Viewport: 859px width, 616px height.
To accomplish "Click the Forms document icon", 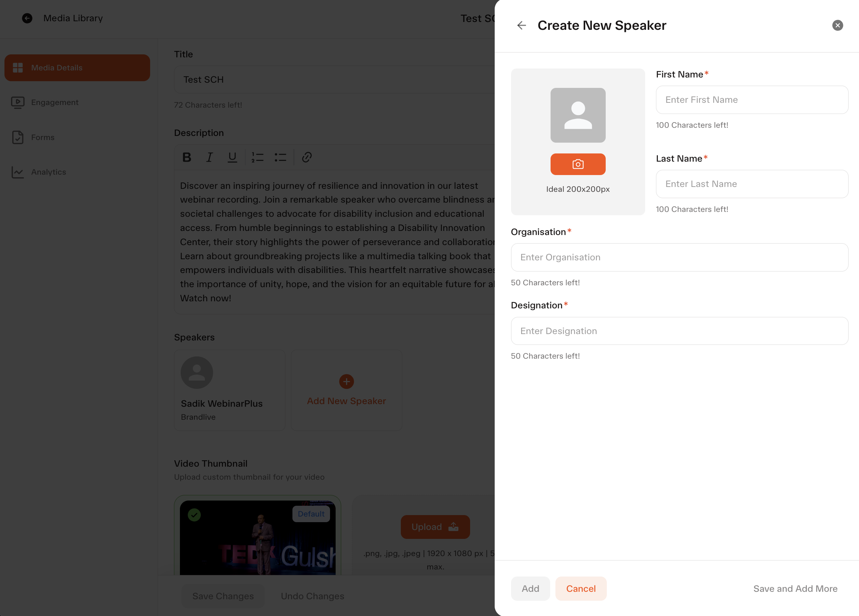I will click(18, 137).
